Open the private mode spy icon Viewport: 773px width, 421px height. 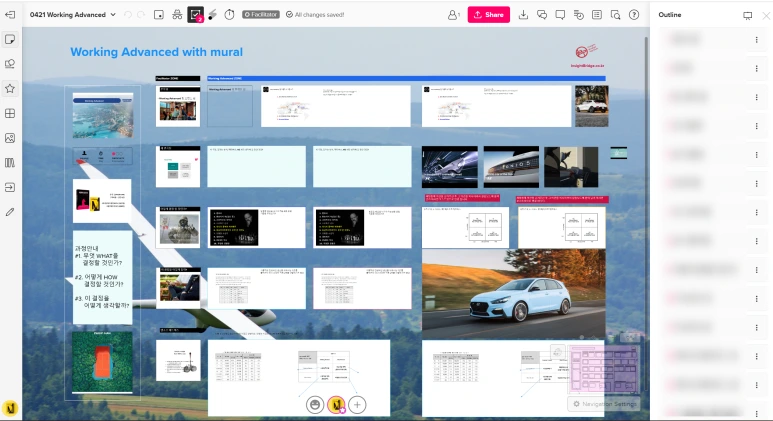(x=177, y=15)
